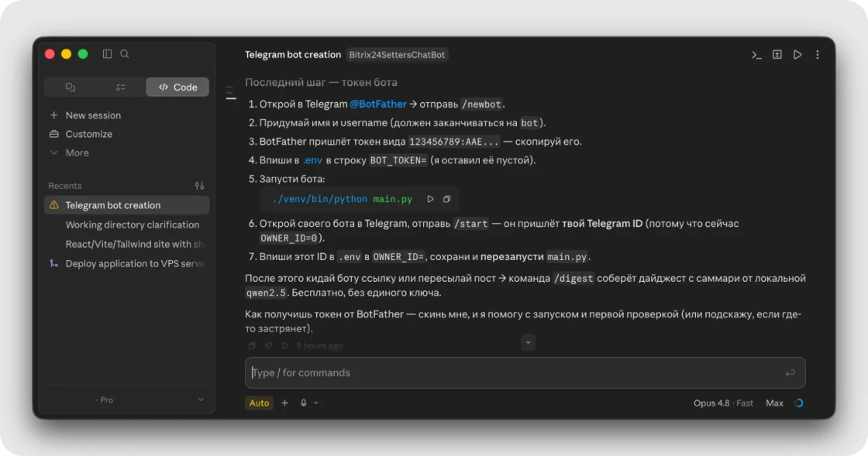Click the header play icon

coord(797,55)
